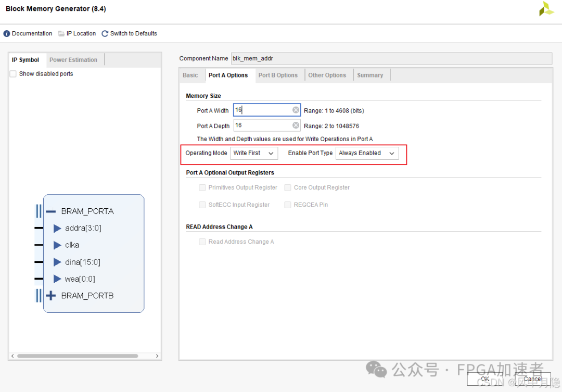Click the IP Location folder icon

coord(61,34)
